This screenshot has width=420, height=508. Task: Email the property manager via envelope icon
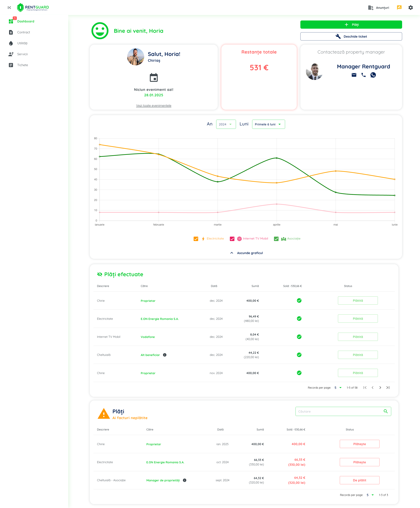click(x=354, y=75)
